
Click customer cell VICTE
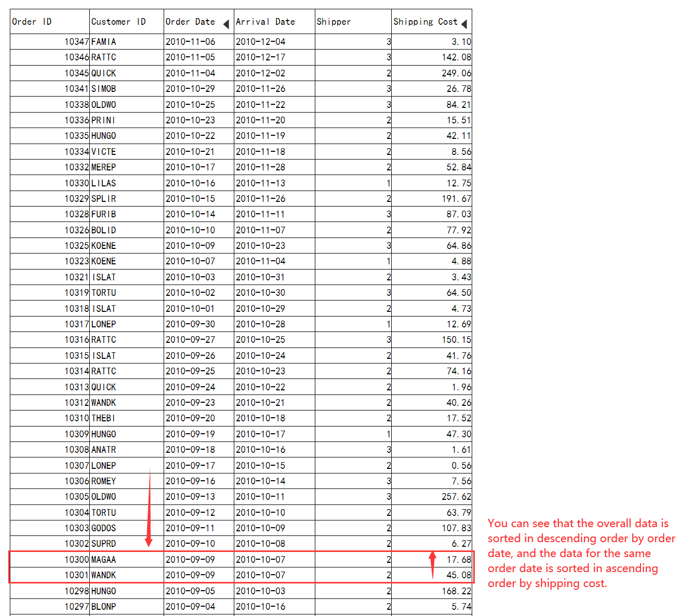pos(127,152)
